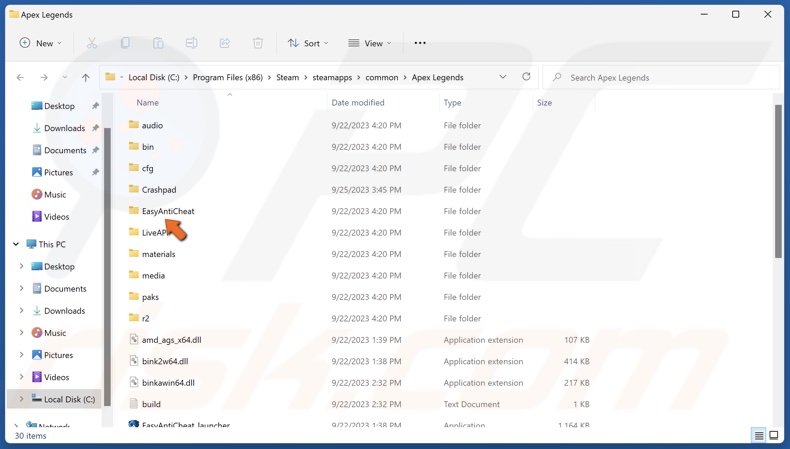
Task: Click the bin folder icon
Action: [x=134, y=146]
